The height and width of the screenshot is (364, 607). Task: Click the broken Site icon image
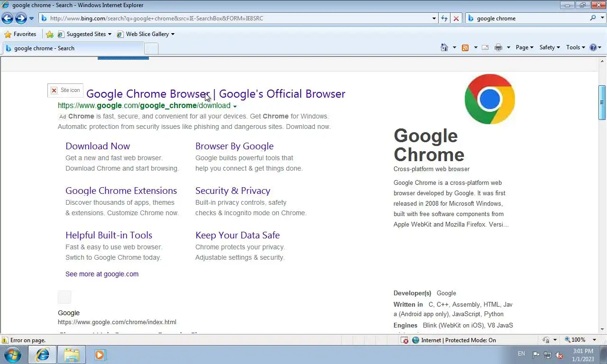click(65, 90)
